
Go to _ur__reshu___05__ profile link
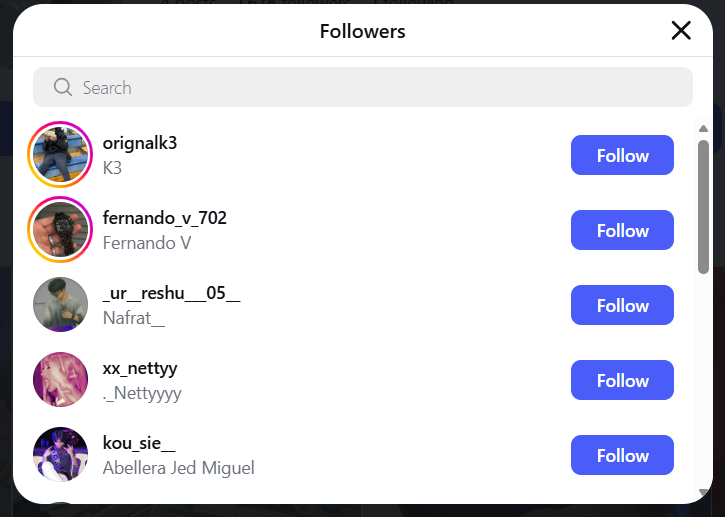172,293
